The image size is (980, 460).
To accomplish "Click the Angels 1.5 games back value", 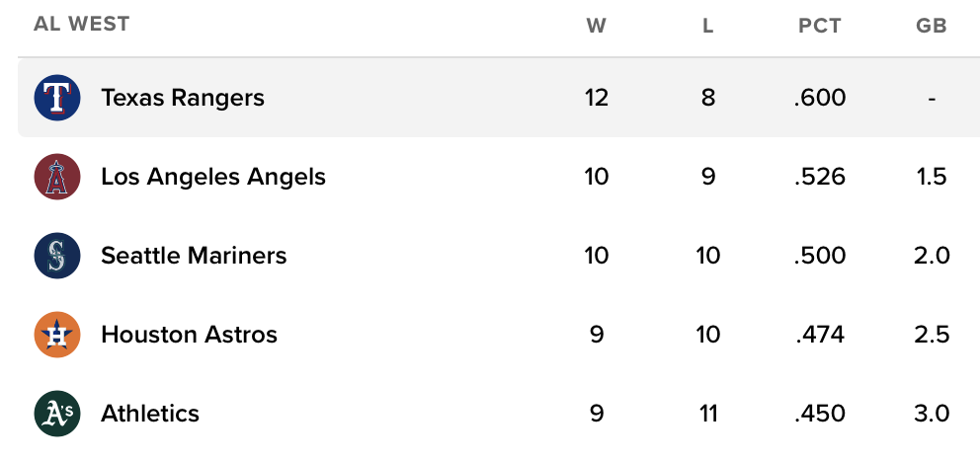I will [x=932, y=177].
